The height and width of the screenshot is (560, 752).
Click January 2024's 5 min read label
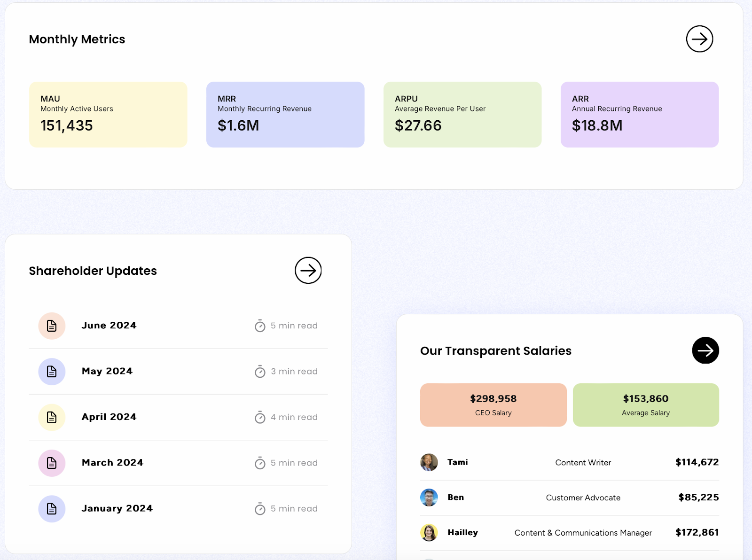[x=294, y=509]
